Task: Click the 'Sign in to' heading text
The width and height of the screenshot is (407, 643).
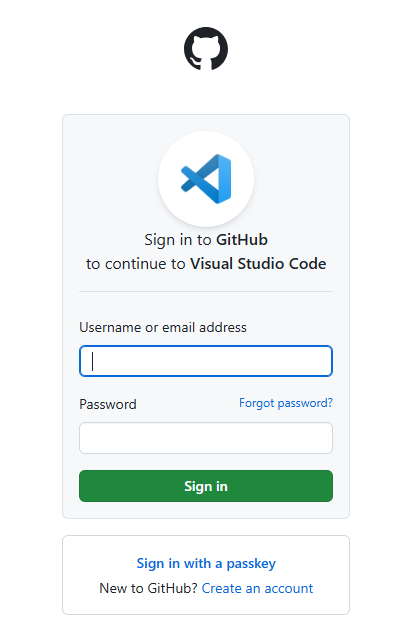Action: tap(178, 240)
